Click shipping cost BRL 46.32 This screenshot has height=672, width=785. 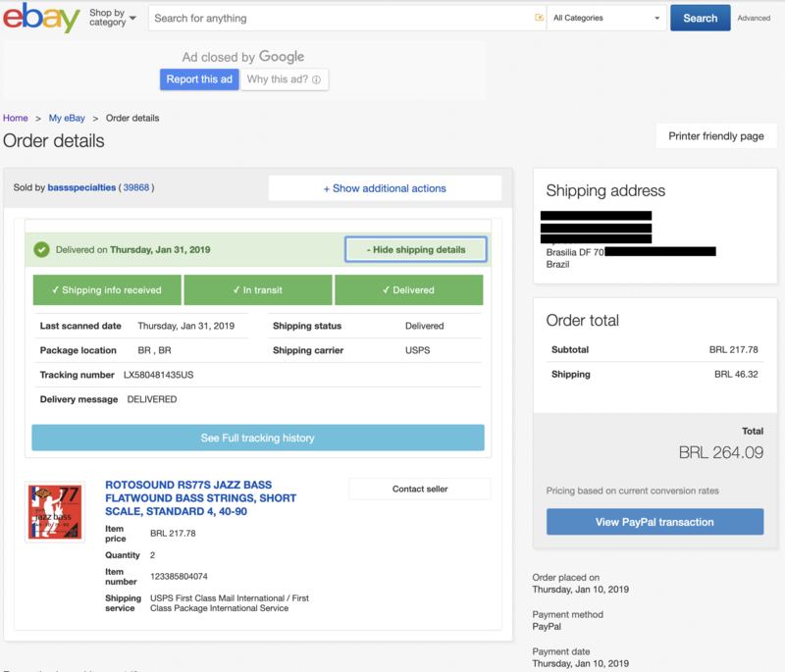pos(736,375)
